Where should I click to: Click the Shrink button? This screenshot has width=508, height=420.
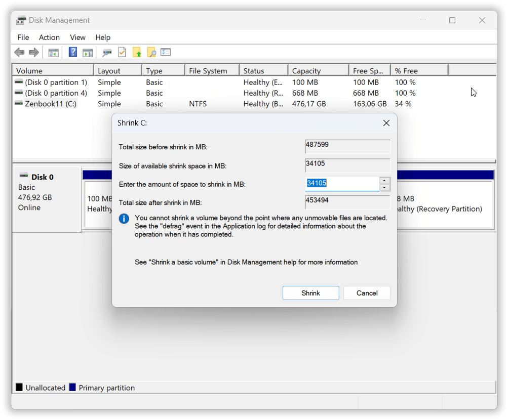coord(310,293)
